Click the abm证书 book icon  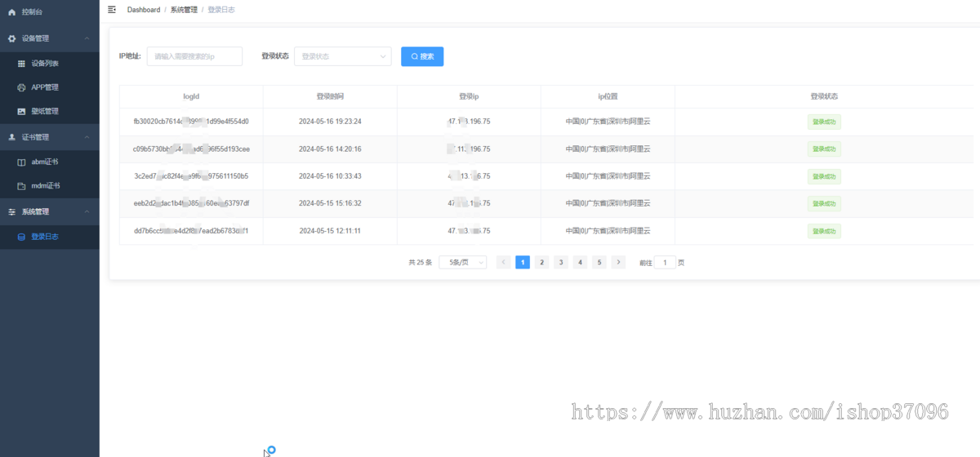21,162
